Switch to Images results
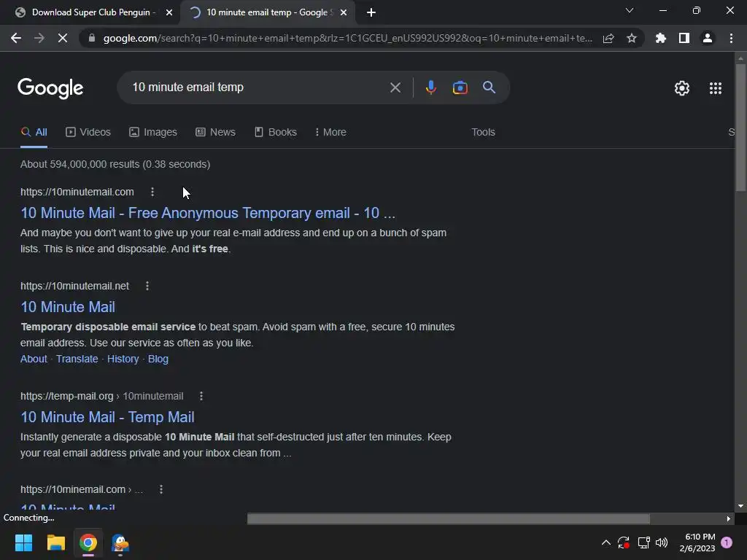The width and height of the screenshot is (747, 560). [153, 132]
